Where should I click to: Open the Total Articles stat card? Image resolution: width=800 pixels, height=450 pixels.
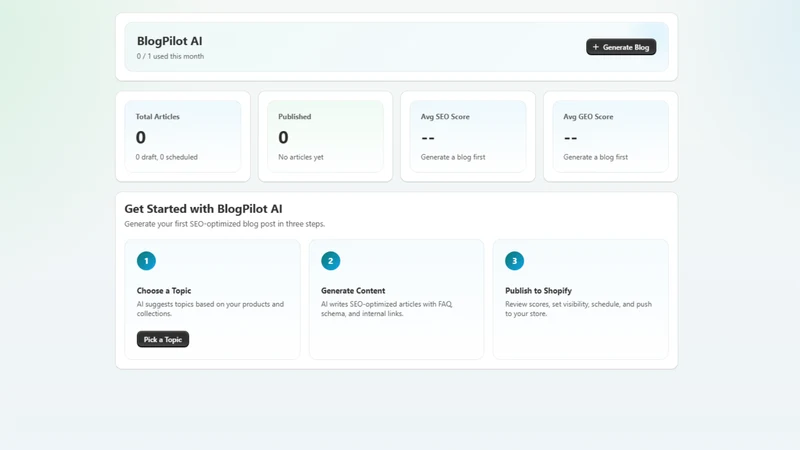[183, 136]
